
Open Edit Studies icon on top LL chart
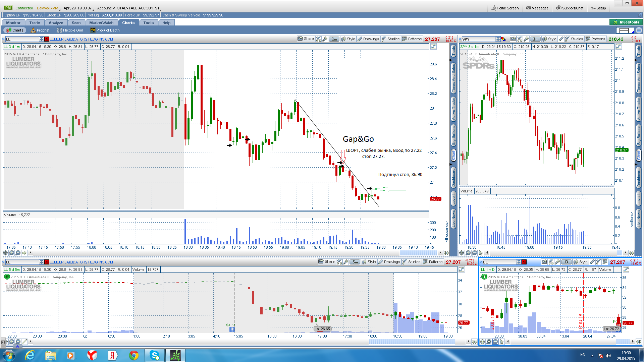(319, 39)
